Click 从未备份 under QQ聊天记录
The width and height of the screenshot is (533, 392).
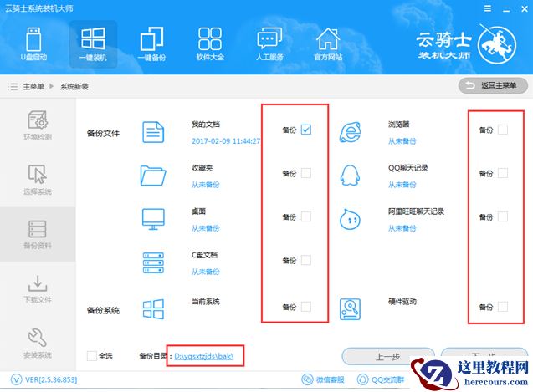[x=402, y=185]
